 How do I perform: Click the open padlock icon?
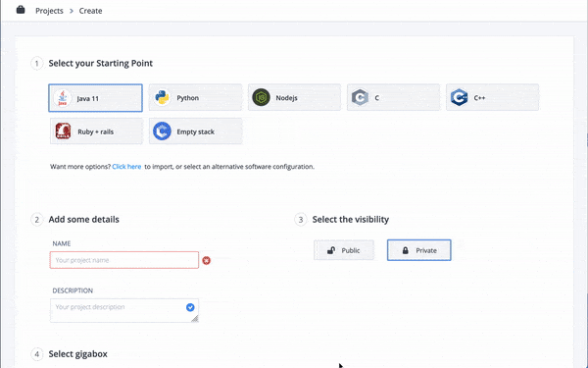click(331, 250)
